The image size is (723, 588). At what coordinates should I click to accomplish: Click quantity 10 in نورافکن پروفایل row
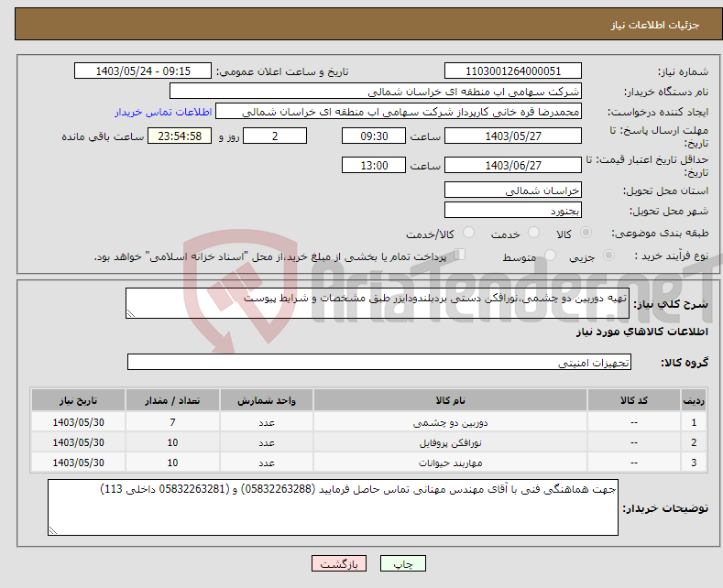pyautogui.click(x=172, y=443)
